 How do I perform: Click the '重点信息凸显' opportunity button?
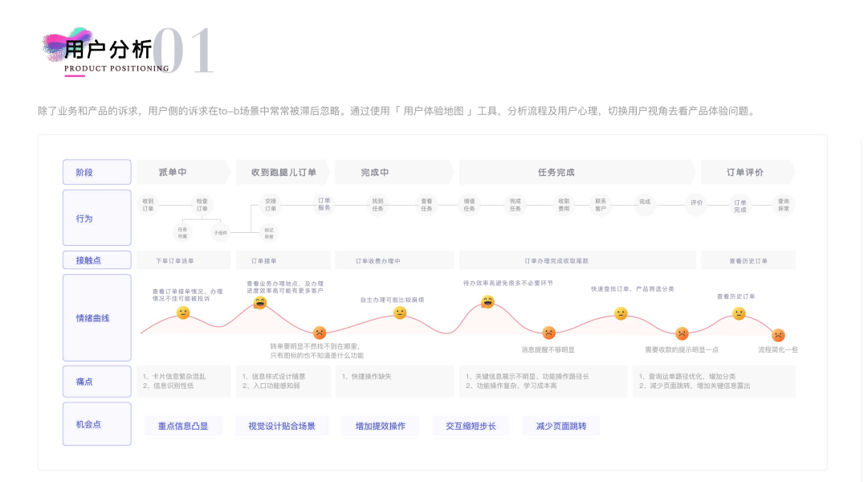tap(183, 426)
